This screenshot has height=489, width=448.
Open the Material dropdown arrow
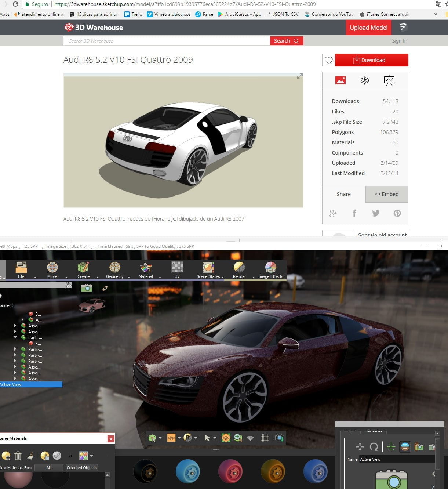click(x=160, y=277)
